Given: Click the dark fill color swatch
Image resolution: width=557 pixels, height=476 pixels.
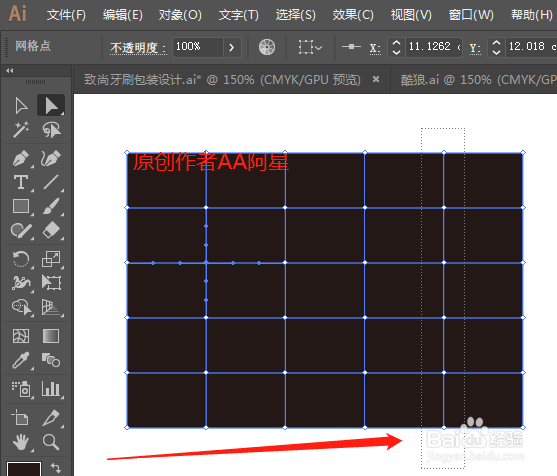Looking at the screenshot, I should point(23,469).
